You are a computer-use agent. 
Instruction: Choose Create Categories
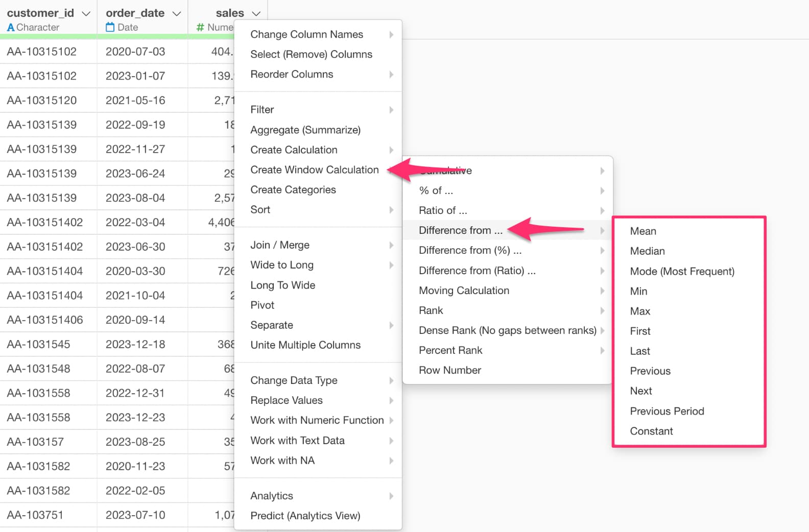click(x=318, y=189)
